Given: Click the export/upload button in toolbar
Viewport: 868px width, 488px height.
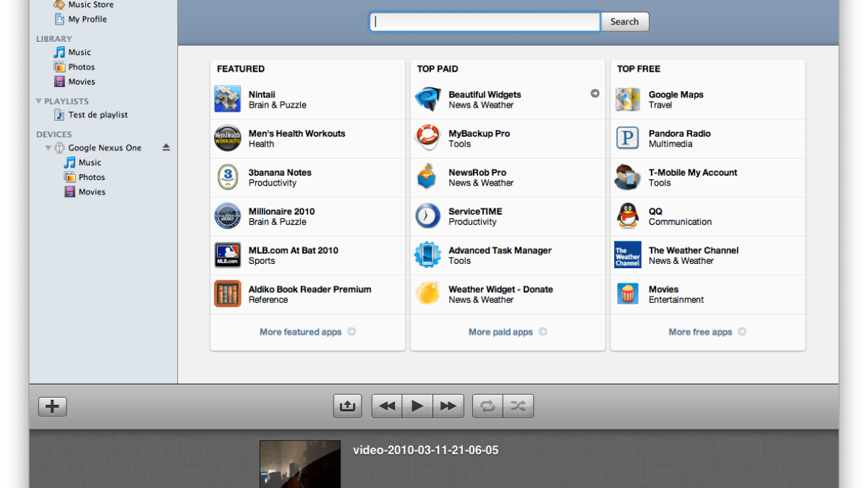Looking at the screenshot, I should (x=347, y=406).
